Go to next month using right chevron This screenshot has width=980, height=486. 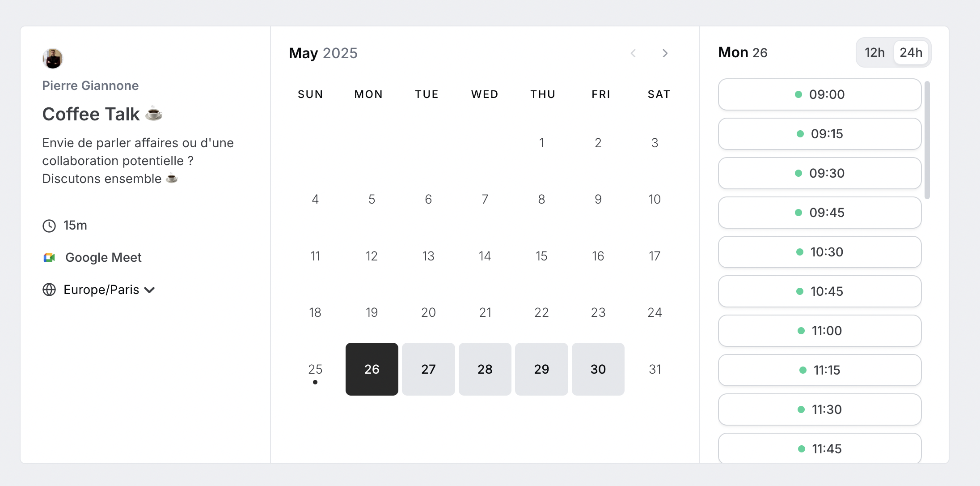[x=665, y=53]
